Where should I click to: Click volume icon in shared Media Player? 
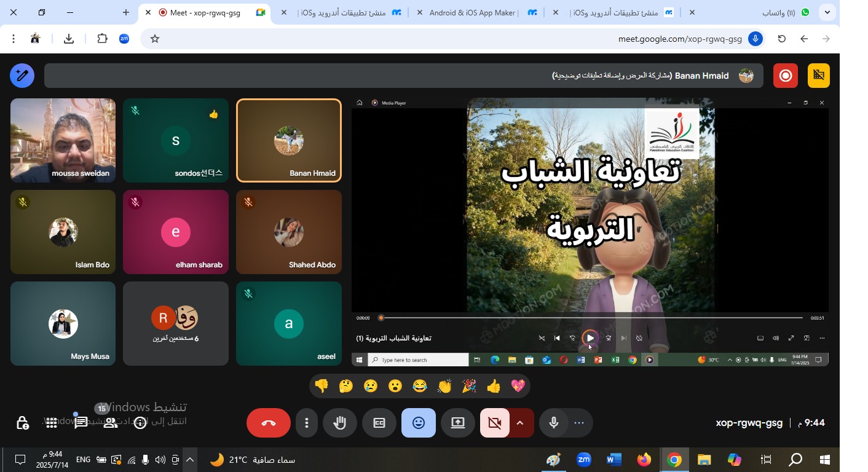click(x=776, y=338)
